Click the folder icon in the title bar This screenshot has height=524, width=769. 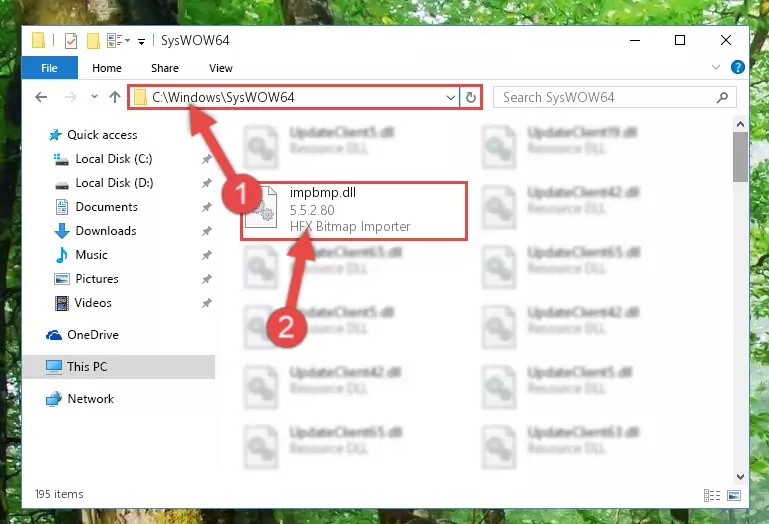pyautogui.click(x=39, y=40)
